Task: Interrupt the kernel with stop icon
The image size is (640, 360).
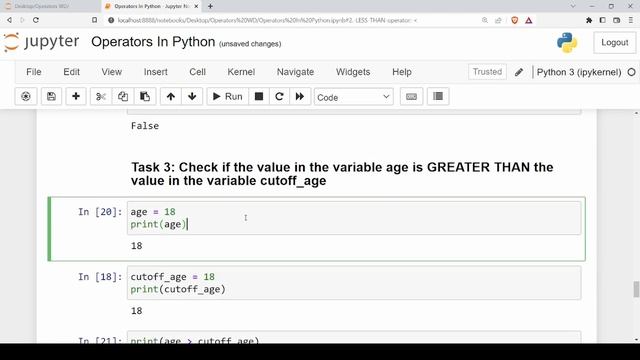Action: [x=259, y=96]
